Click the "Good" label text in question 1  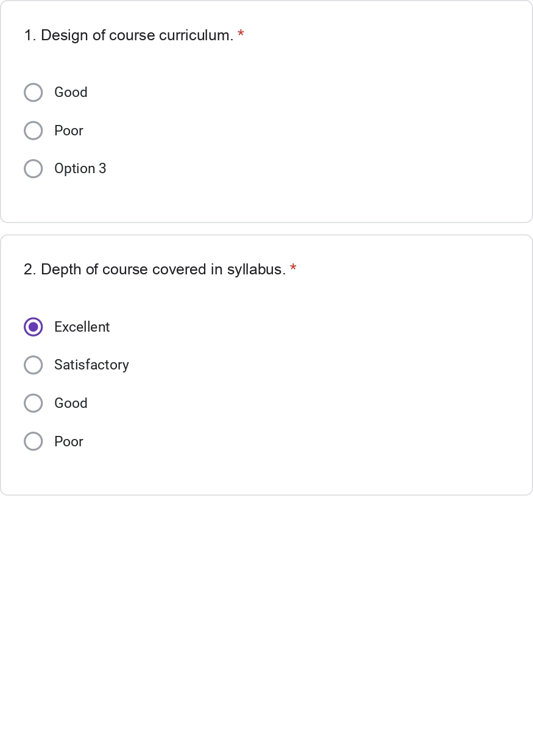[x=71, y=93]
